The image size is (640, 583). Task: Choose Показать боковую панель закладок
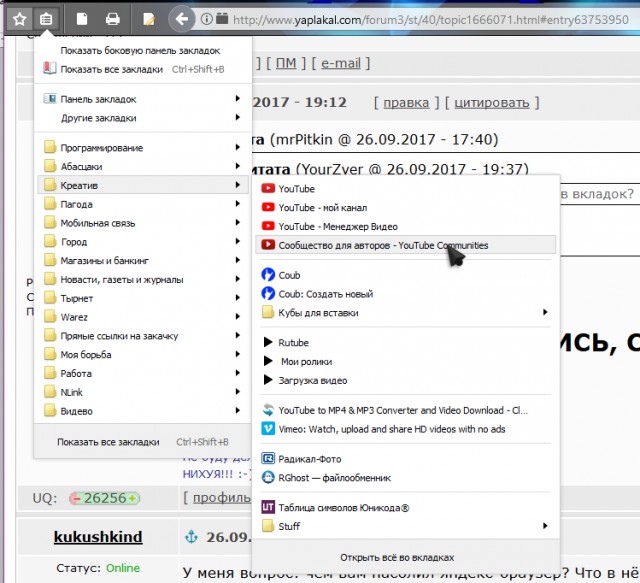pos(143,51)
